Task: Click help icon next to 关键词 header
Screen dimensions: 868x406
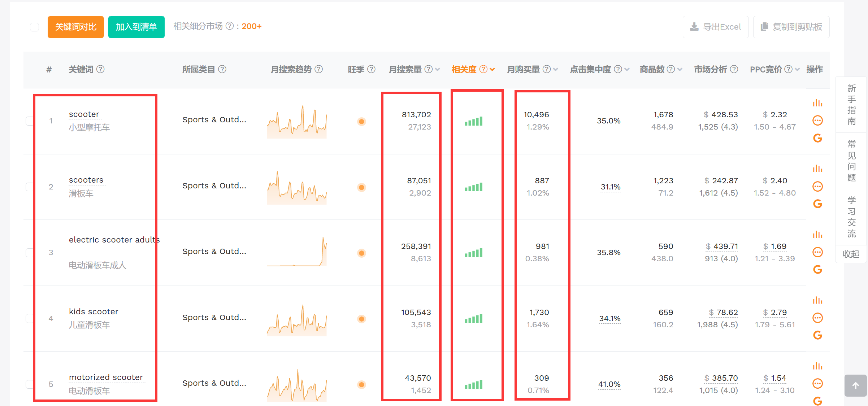Action: pos(101,69)
